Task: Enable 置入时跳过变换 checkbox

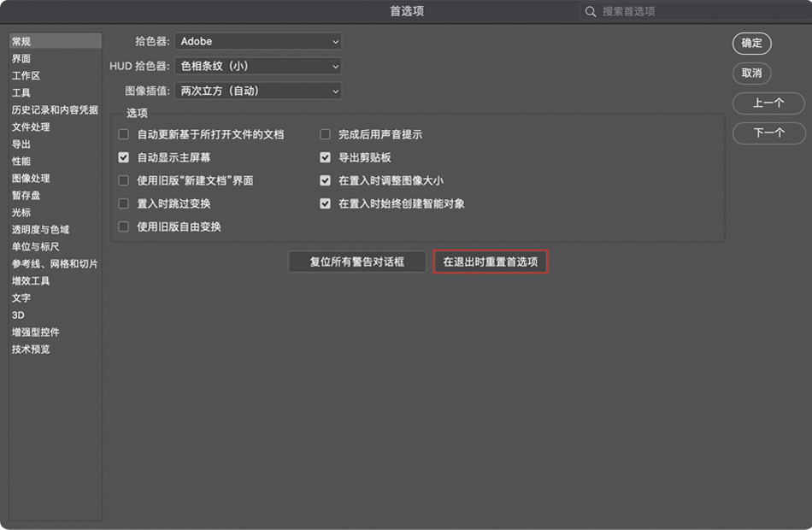Action: click(x=123, y=203)
